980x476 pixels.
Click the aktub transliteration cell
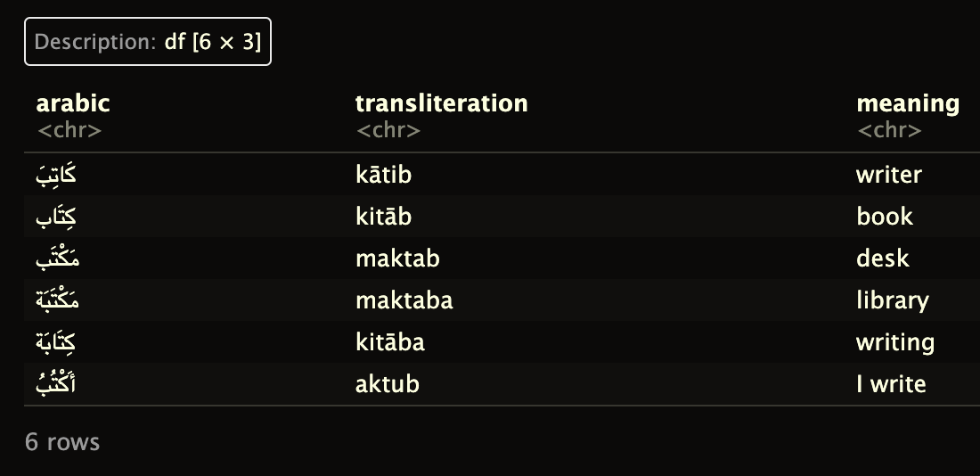(387, 384)
